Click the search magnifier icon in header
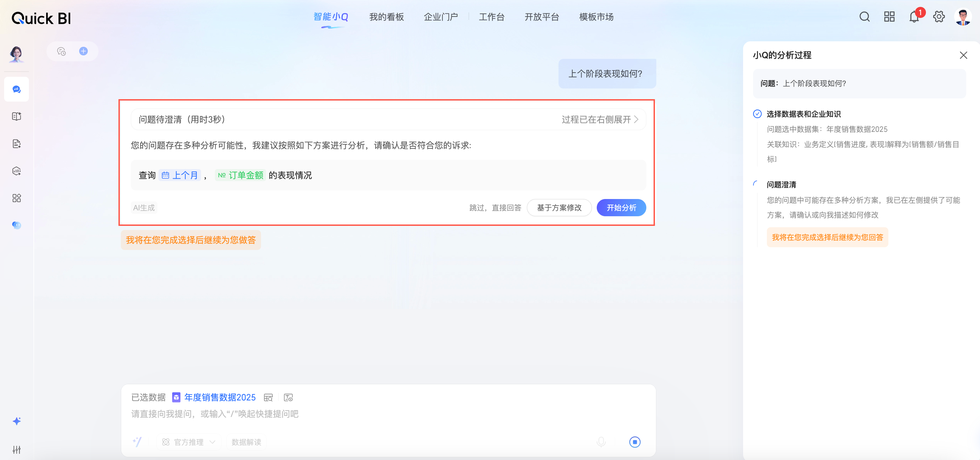This screenshot has height=460, width=980. (x=864, y=17)
